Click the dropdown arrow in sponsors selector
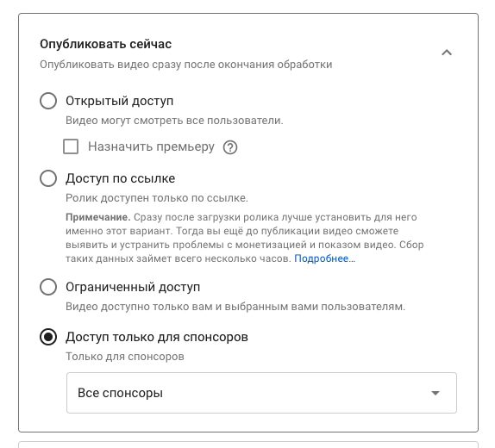This screenshot has width=495, height=448. [435, 393]
